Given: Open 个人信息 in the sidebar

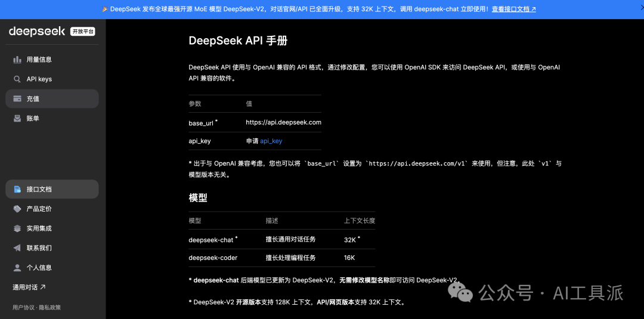Looking at the screenshot, I should pos(52,268).
